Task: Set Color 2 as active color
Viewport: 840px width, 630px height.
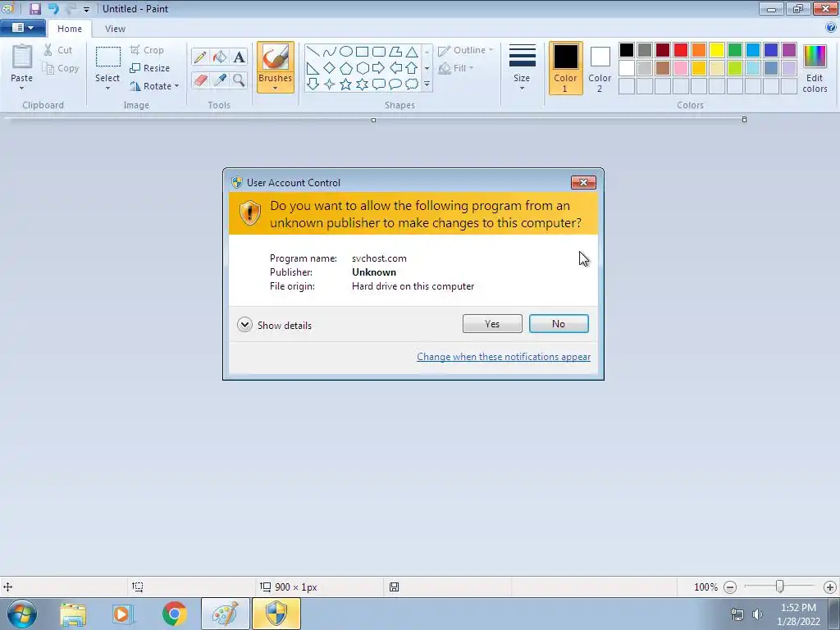Action: click(x=600, y=68)
